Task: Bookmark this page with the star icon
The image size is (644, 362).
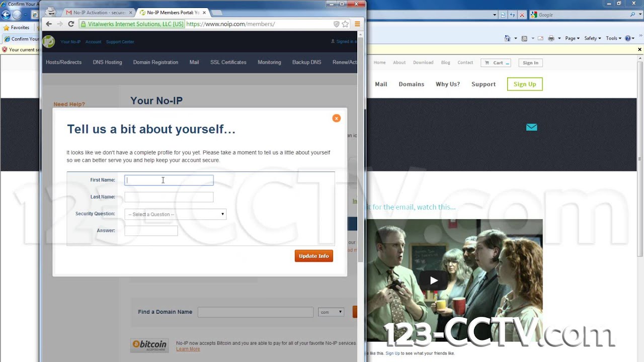Action: [x=345, y=24]
